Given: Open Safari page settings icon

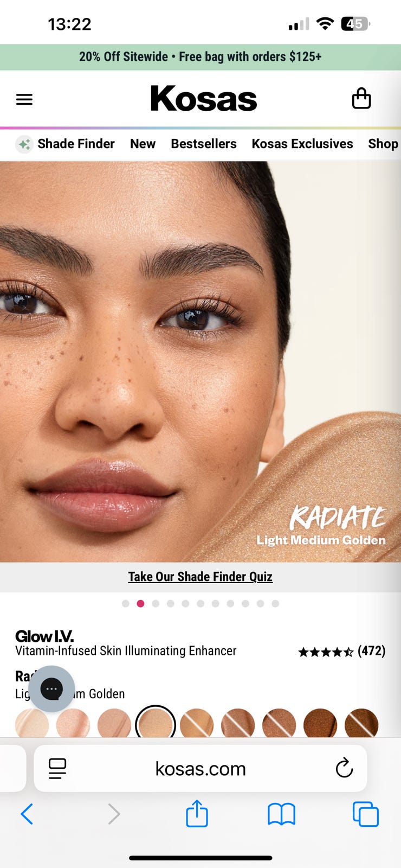Looking at the screenshot, I should click(57, 768).
